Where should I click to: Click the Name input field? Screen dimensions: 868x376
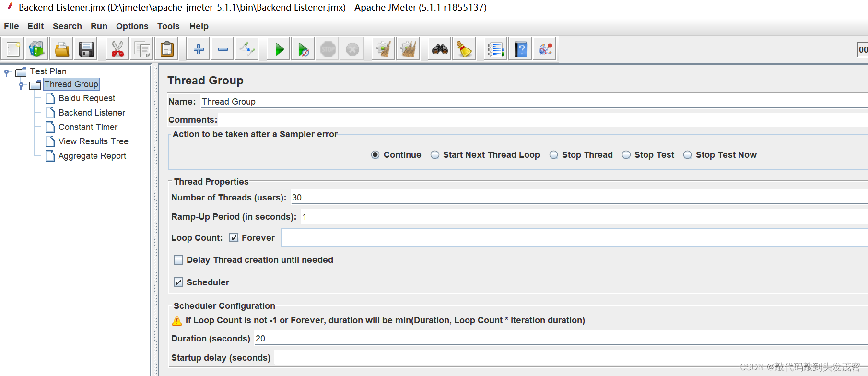[534, 102]
